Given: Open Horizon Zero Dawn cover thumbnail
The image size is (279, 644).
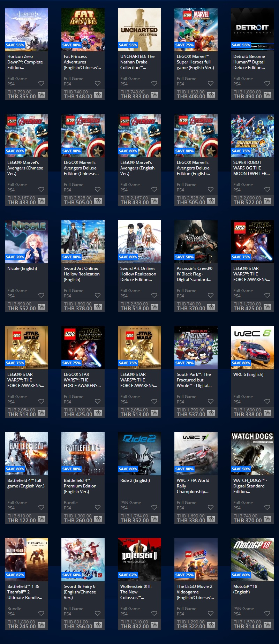Looking at the screenshot, I should coord(27,30).
